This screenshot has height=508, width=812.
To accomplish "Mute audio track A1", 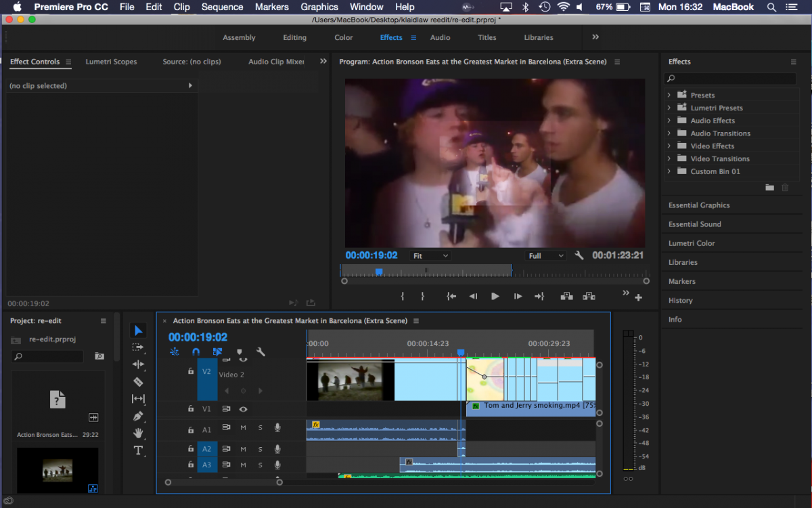I will pos(243,427).
